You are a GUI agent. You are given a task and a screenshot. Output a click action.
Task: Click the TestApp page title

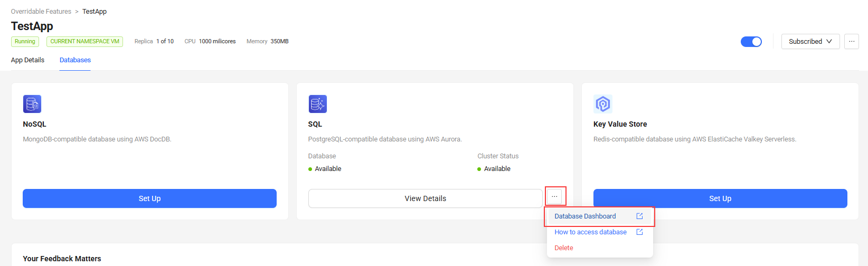pos(32,26)
